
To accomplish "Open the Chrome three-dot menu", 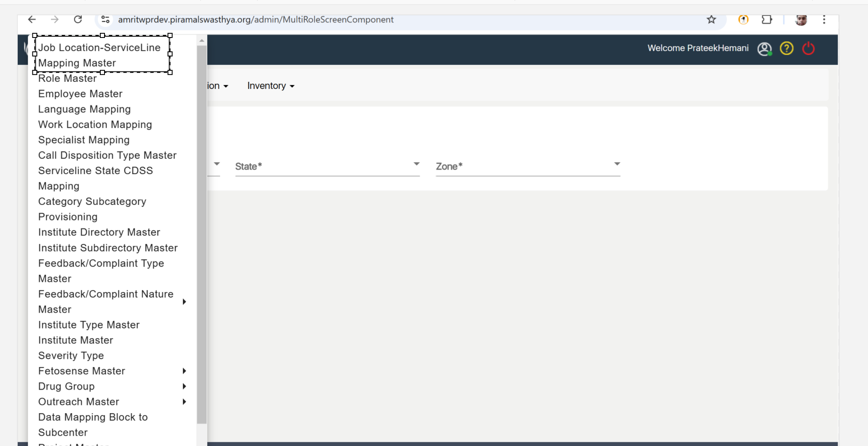I will (x=824, y=19).
